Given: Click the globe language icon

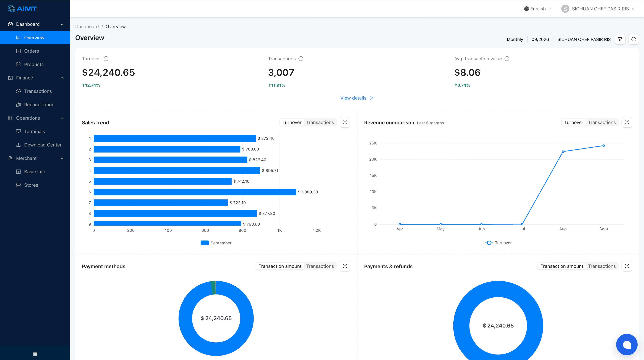Looking at the screenshot, I should [526, 9].
